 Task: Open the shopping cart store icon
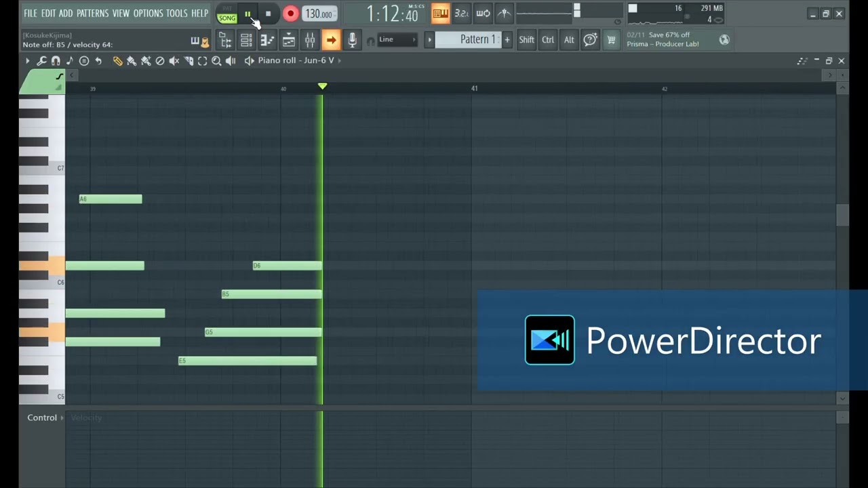pyautogui.click(x=611, y=40)
